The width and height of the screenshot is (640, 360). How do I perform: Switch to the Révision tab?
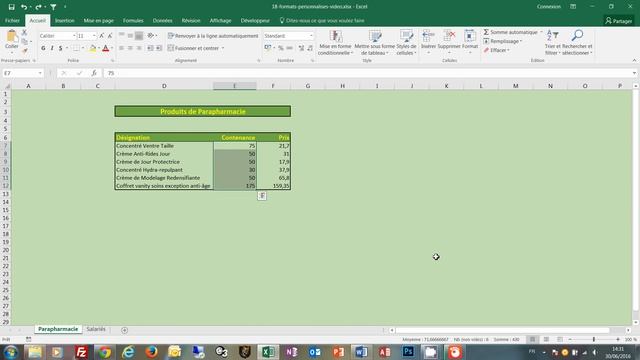pyautogui.click(x=191, y=20)
